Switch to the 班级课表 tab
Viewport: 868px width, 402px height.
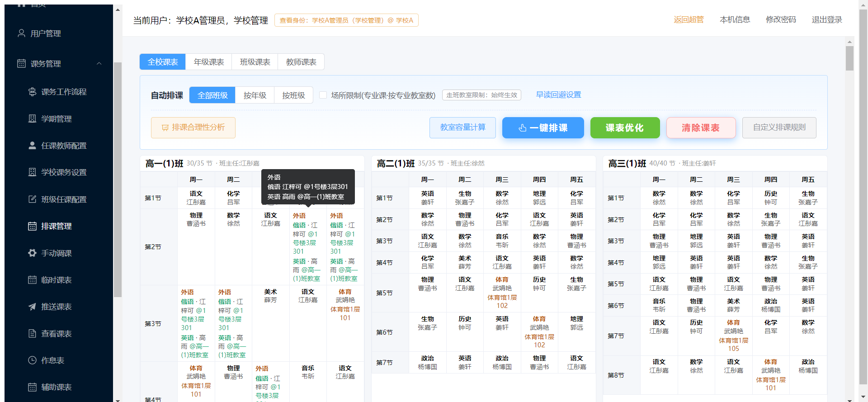255,62
